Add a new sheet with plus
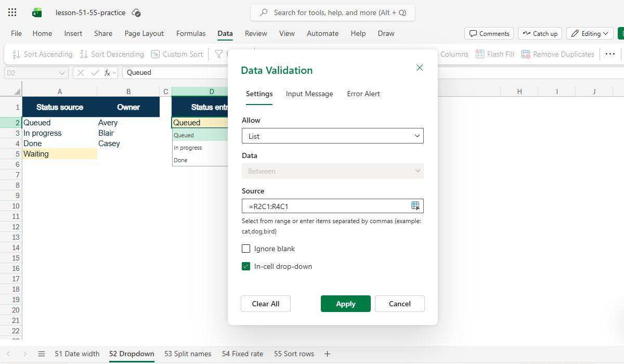 pyautogui.click(x=327, y=354)
